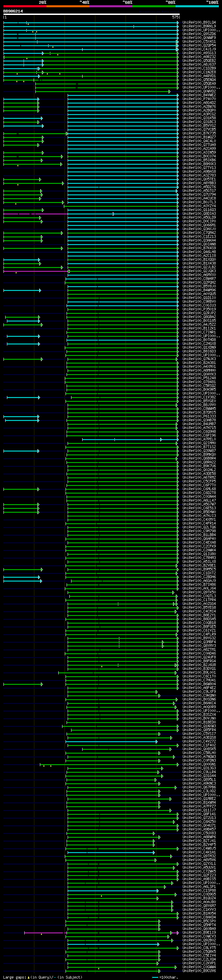Click the purple ~60% identity legend segment
This screenshot has height=980, width=222.
point(111,6)
